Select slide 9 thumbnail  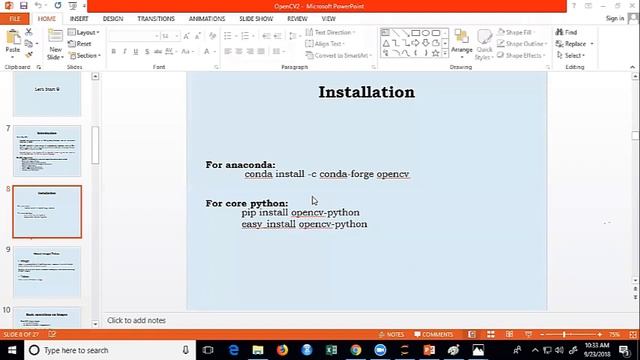click(x=47, y=272)
